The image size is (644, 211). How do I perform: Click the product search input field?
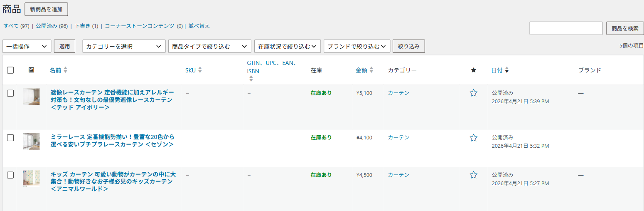pyautogui.click(x=566, y=28)
